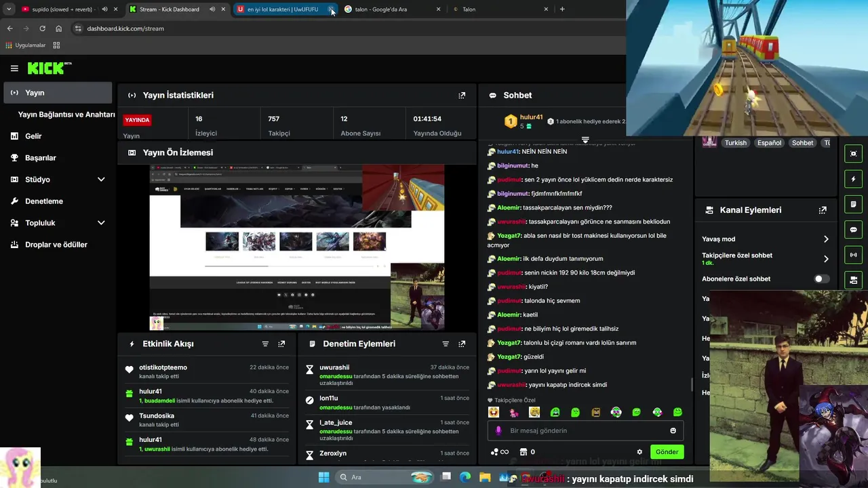Toggle the channel actions widget button
The width and height of the screenshot is (868, 488).
853,279
